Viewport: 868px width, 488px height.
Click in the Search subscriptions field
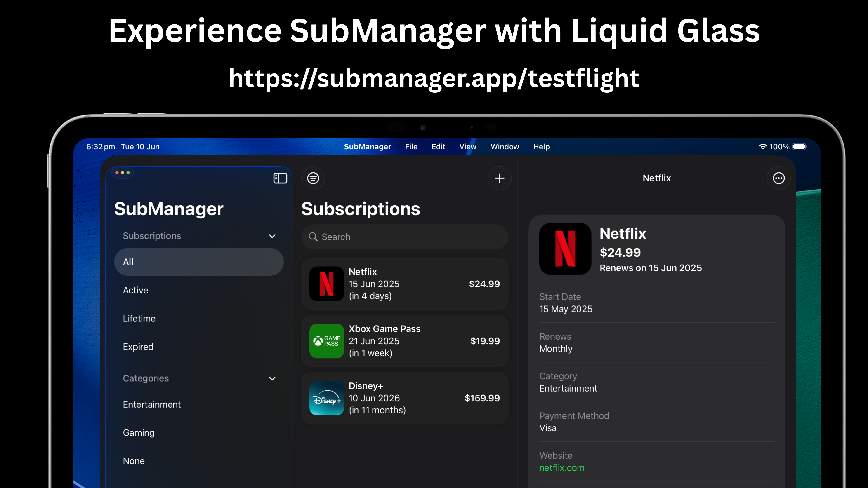coord(405,237)
